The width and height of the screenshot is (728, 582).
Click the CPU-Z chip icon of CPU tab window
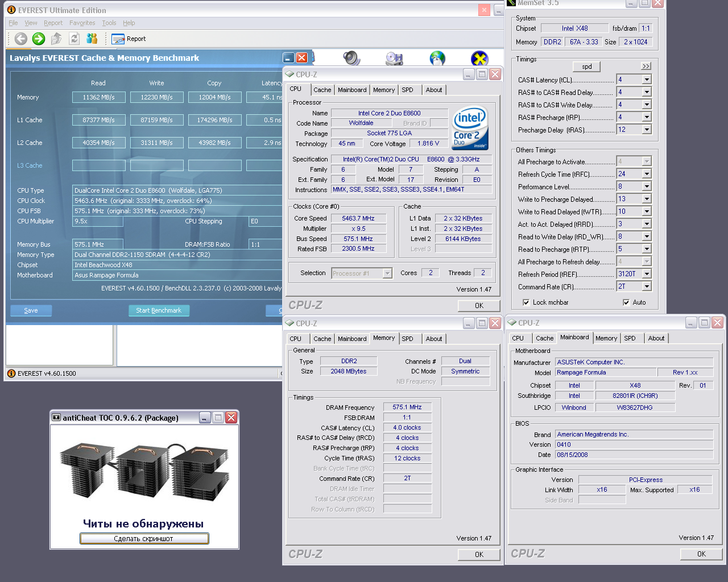289,74
